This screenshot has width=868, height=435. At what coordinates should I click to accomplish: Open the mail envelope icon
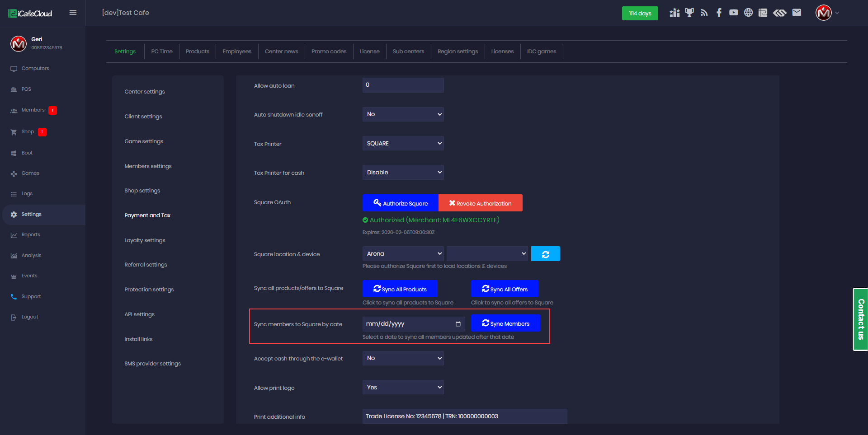coord(797,13)
